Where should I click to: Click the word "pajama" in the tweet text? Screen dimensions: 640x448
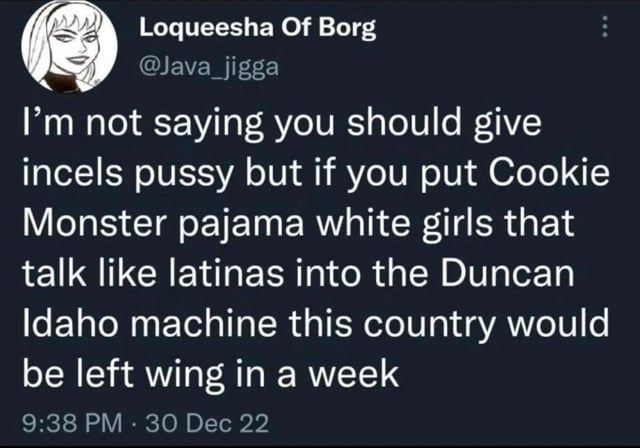pos(240,226)
